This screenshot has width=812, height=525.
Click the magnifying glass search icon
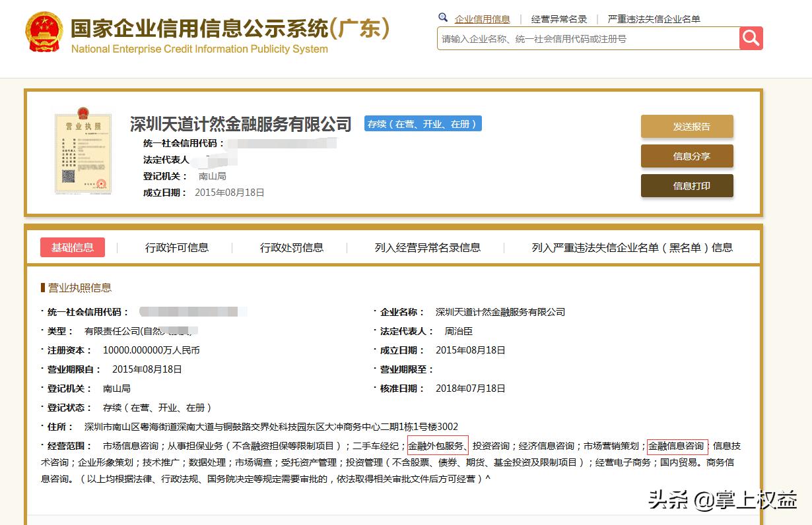751,38
